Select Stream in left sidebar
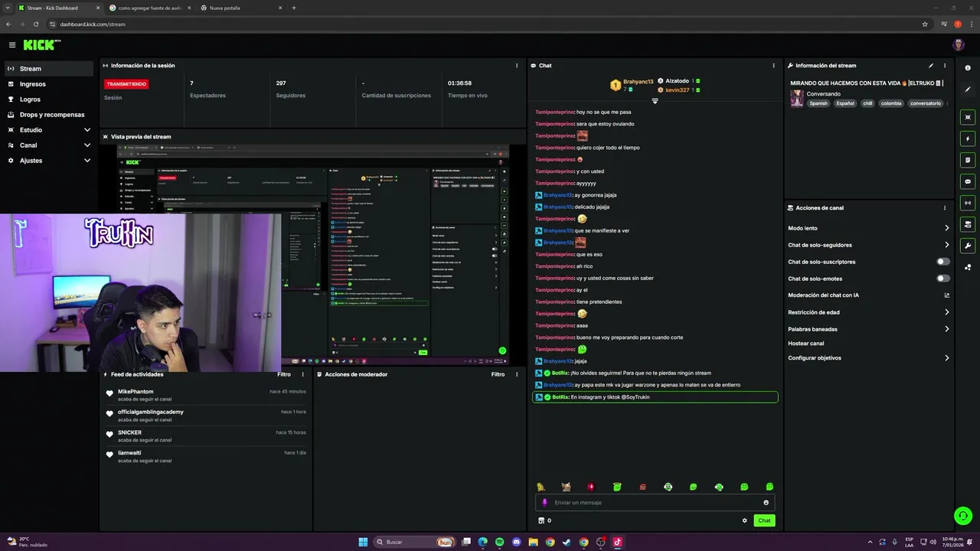This screenshot has height=551, width=980. [49, 69]
